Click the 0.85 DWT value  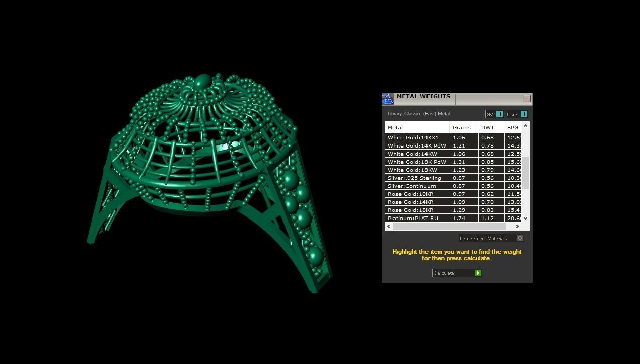tap(487, 162)
